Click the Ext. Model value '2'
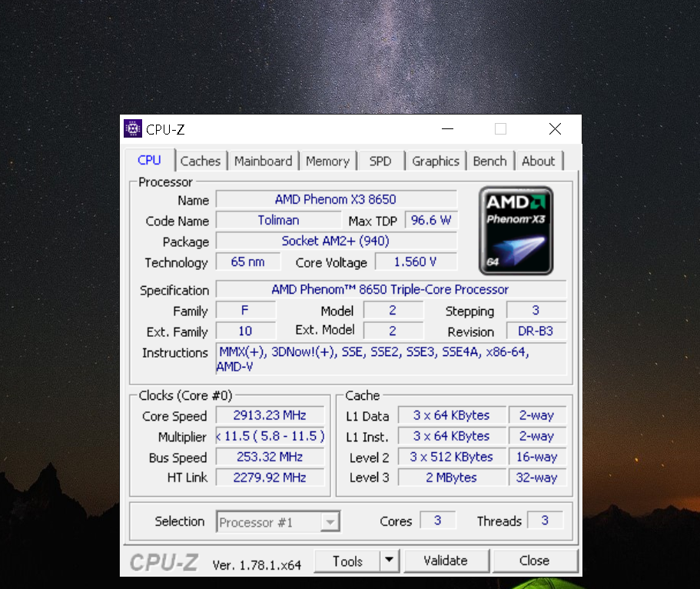 [393, 331]
